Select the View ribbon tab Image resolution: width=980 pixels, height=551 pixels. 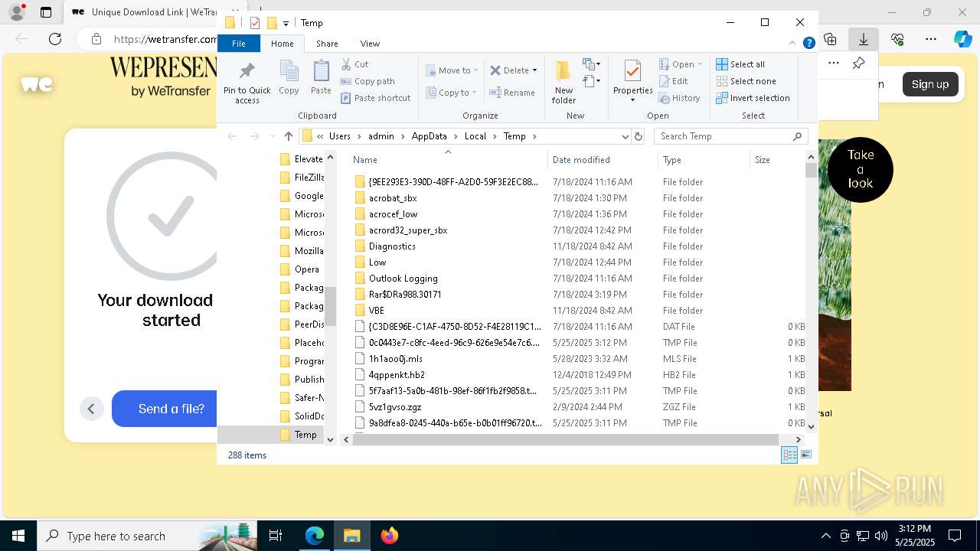(x=370, y=44)
